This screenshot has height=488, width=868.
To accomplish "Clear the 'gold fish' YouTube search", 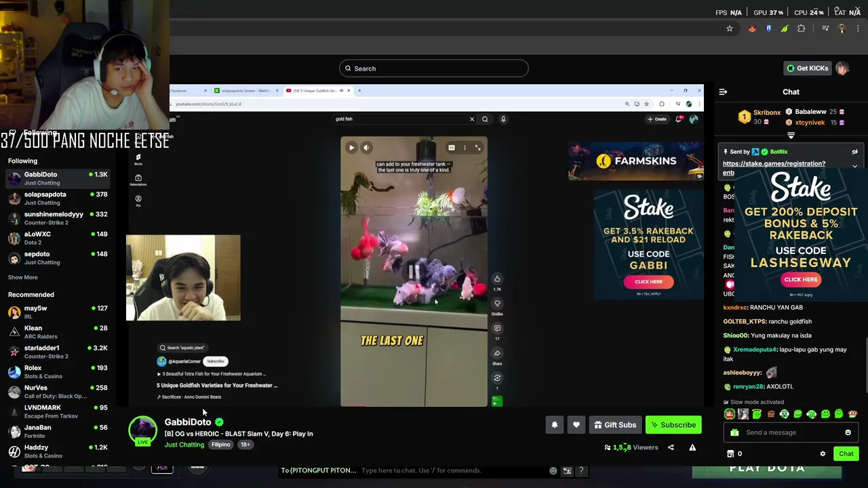I will point(472,119).
